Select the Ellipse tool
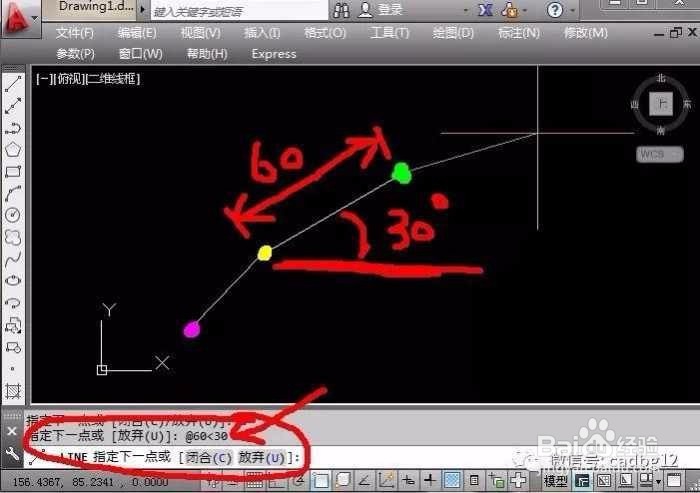This screenshot has height=493, width=700. tap(13, 281)
